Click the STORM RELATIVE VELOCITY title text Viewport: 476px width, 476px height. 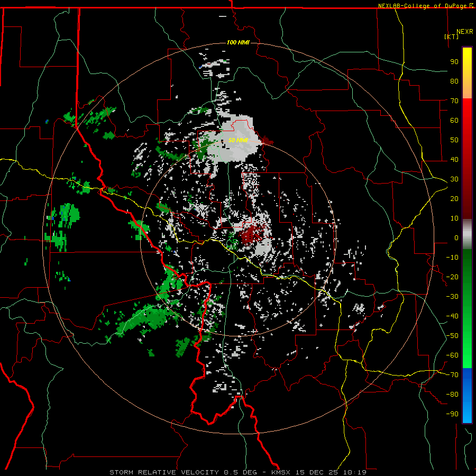164,472
